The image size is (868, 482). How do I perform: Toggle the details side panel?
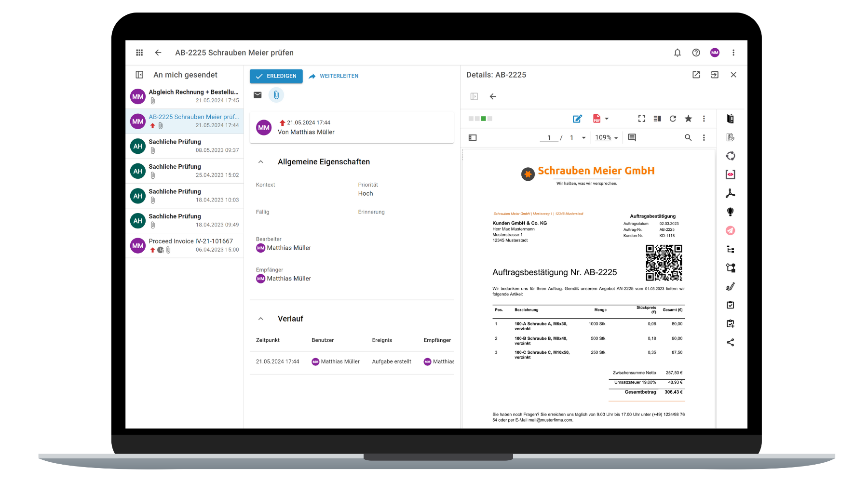(474, 96)
